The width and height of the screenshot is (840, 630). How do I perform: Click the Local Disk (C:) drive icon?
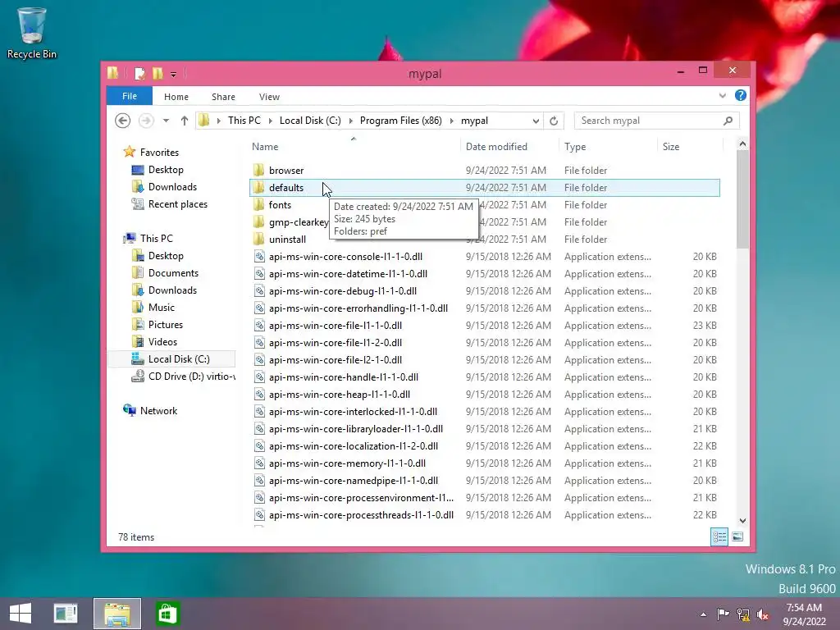pos(138,359)
